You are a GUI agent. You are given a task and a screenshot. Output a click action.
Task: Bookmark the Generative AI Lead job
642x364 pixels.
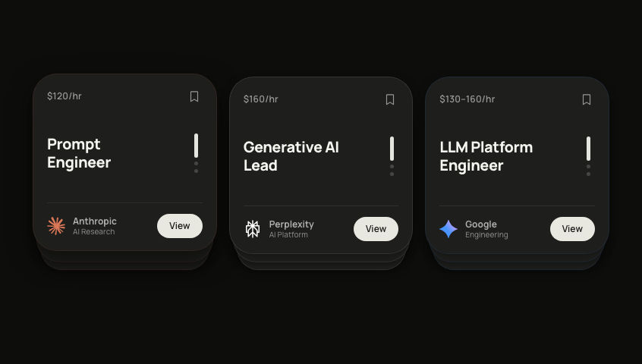coord(390,99)
